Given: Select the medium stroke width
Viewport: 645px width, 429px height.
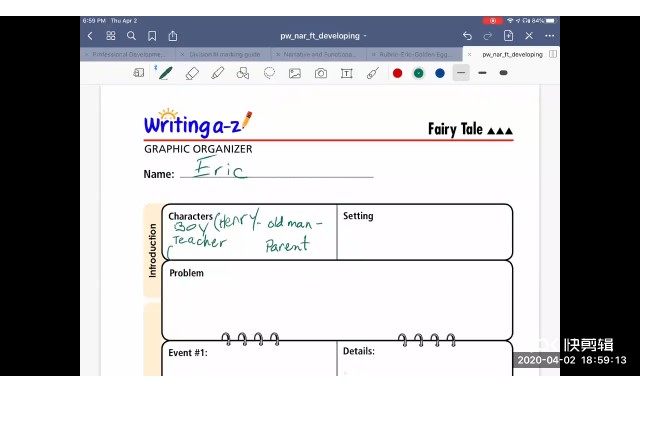Looking at the screenshot, I should tap(482, 73).
